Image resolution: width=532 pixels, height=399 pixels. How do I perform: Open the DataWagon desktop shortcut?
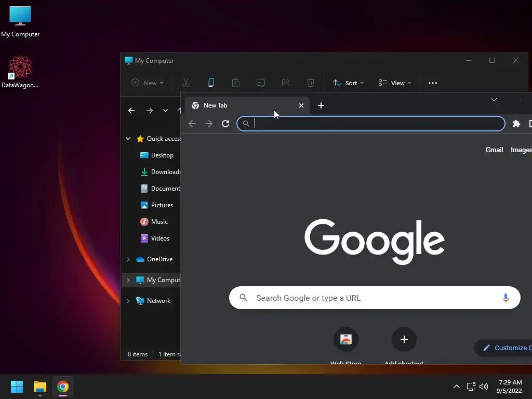tap(20, 72)
